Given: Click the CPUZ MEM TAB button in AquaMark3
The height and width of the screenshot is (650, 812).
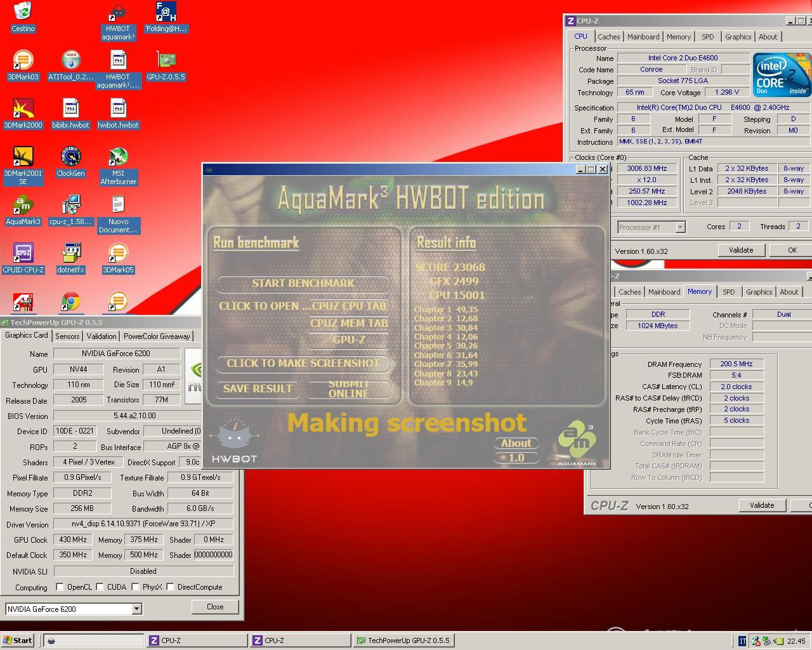Looking at the screenshot, I should [348, 323].
